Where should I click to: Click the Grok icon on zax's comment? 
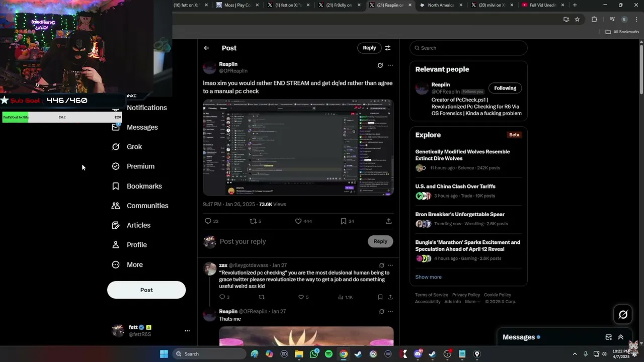pyautogui.click(x=381, y=265)
